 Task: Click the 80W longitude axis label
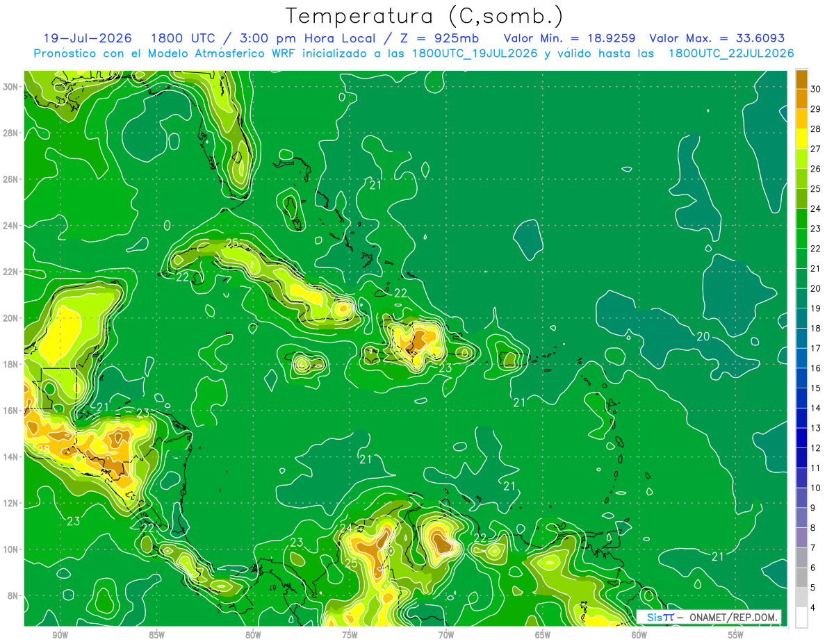253,635
